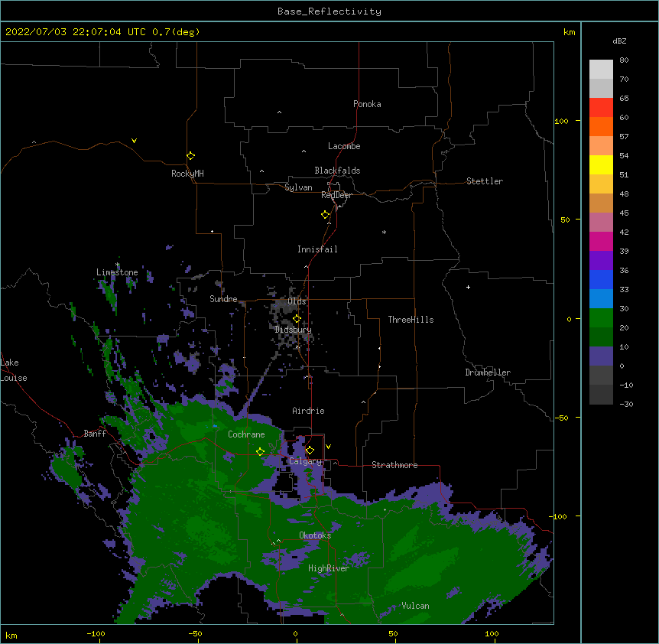Click the yellow station marker above Calgary
This screenshot has width=659, height=644.
click(x=310, y=450)
